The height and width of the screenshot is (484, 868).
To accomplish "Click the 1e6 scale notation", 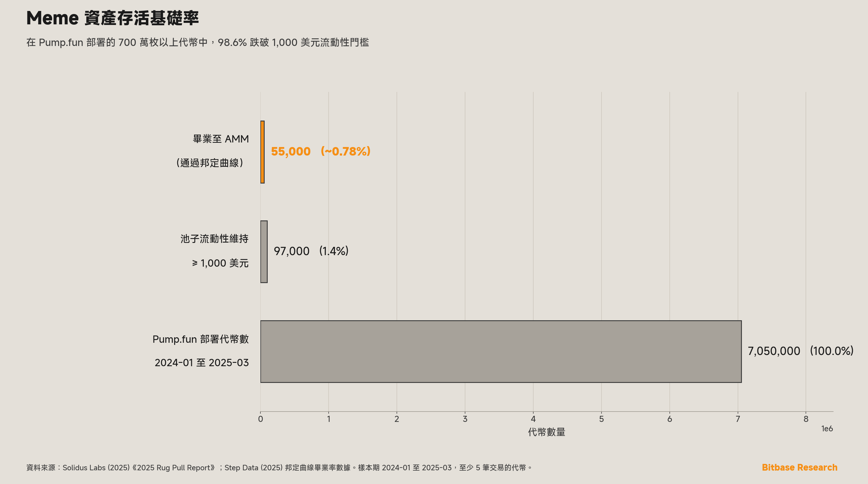I will coord(827,429).
